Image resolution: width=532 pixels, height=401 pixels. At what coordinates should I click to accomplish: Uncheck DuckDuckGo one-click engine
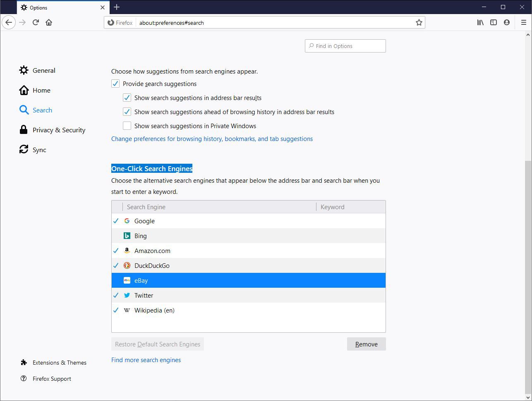pos(116,265)
